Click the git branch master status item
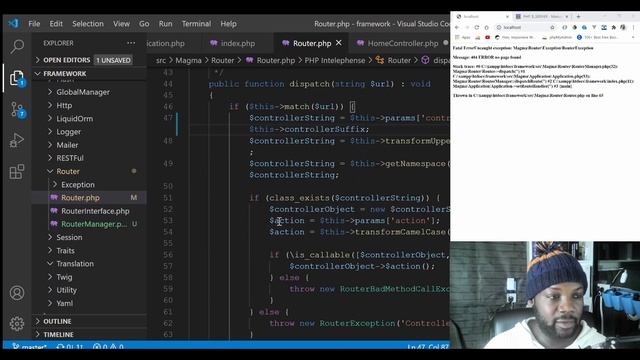Screen dimensions: 640x360 tap(29, 347)
